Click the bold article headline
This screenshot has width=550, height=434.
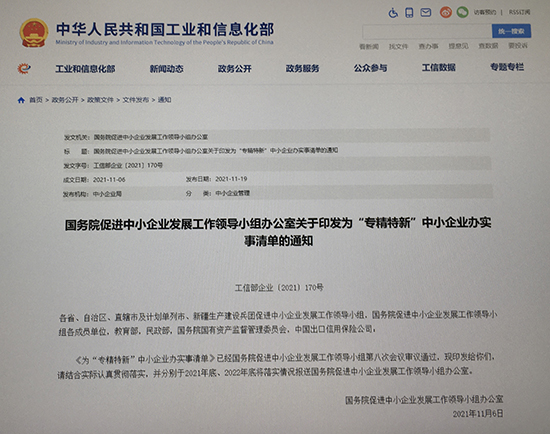[x=278, y=232]
